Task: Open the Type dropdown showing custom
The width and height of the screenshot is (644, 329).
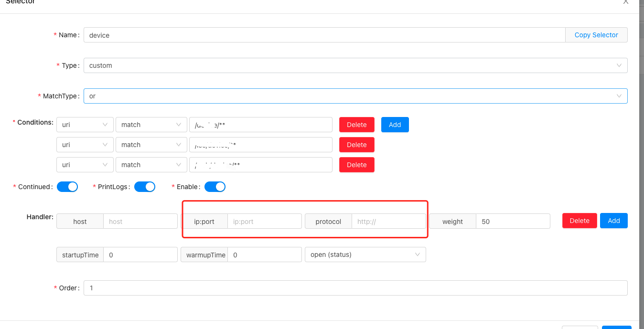Action: tap(355, 65)
